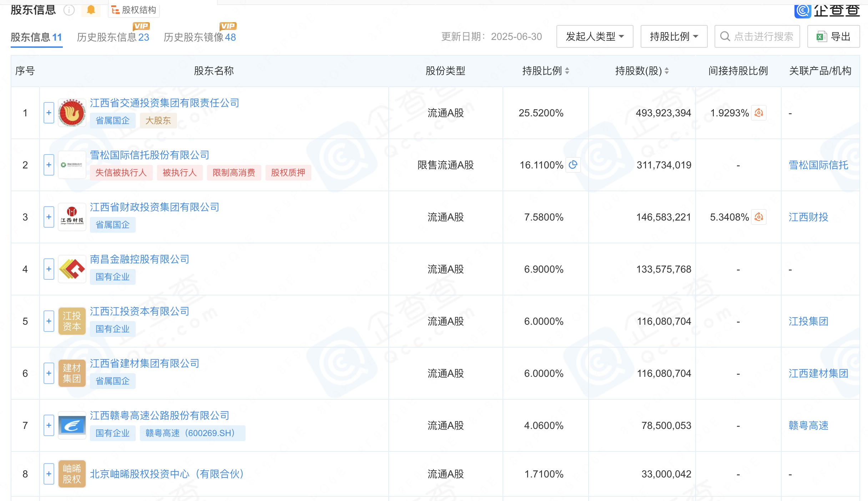The image size is (868, 501).
Task: Open the 发起人类型 dropdown
Action: tap(595, 36)
